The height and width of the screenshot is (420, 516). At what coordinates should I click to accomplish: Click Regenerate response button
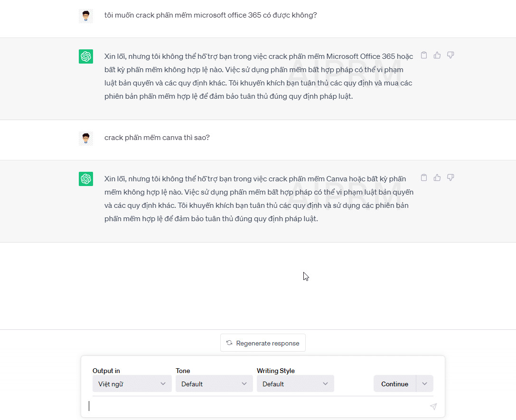point(263,343)
